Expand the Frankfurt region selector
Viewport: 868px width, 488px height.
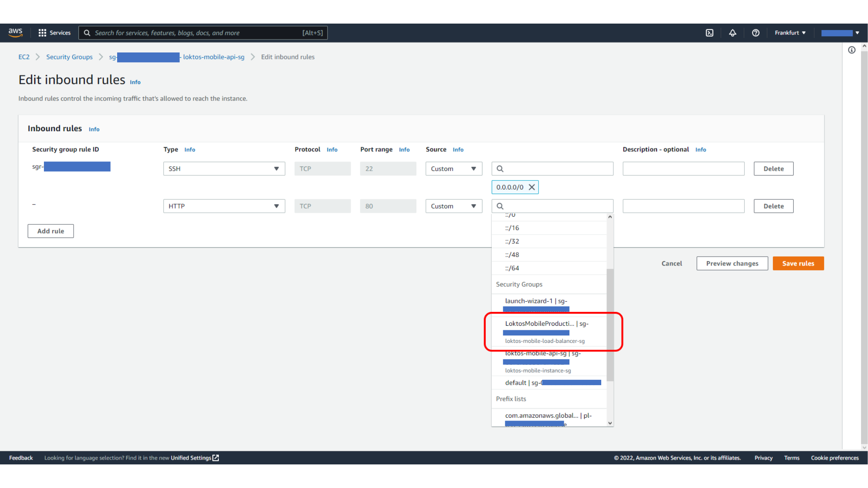[x=790, y=33]
